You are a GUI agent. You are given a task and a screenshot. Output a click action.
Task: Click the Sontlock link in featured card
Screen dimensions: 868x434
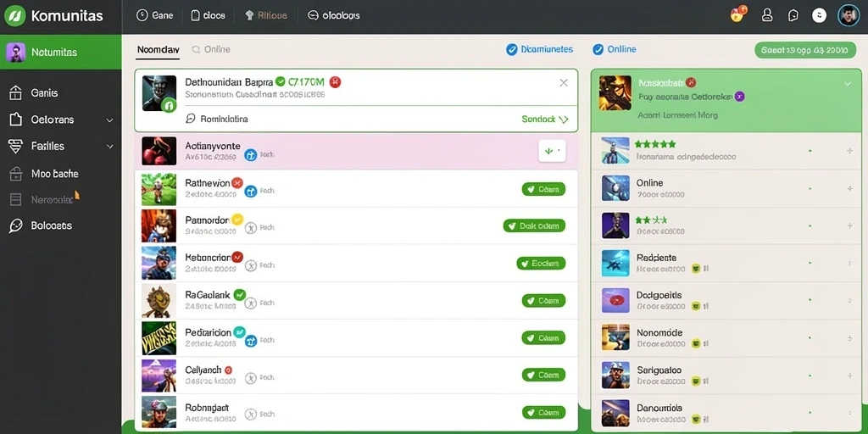pyautogui.click(x=545, y=119)
